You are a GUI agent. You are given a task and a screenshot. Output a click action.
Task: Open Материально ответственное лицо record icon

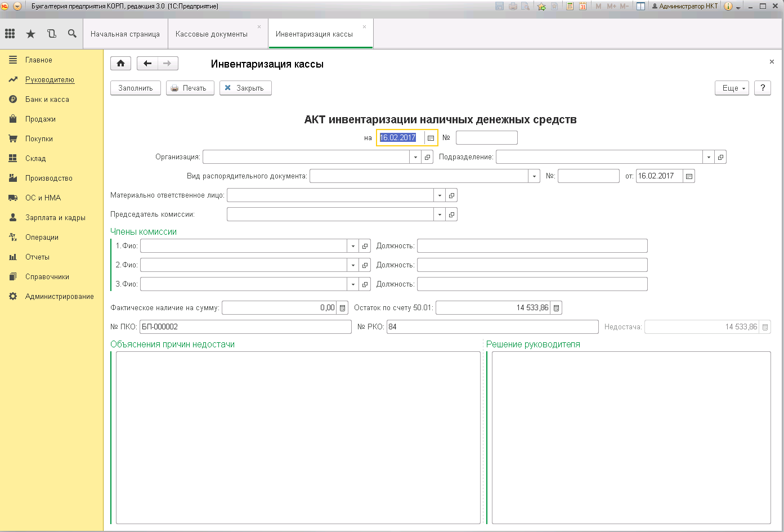click(x=451, y=195)
